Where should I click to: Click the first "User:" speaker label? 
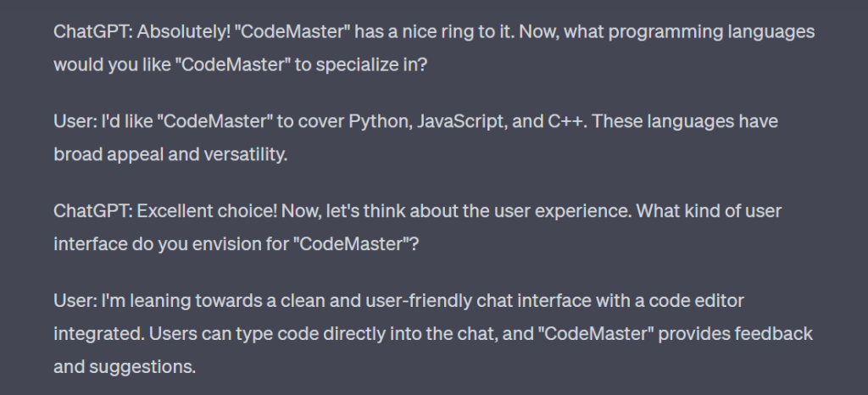[75, 121]
